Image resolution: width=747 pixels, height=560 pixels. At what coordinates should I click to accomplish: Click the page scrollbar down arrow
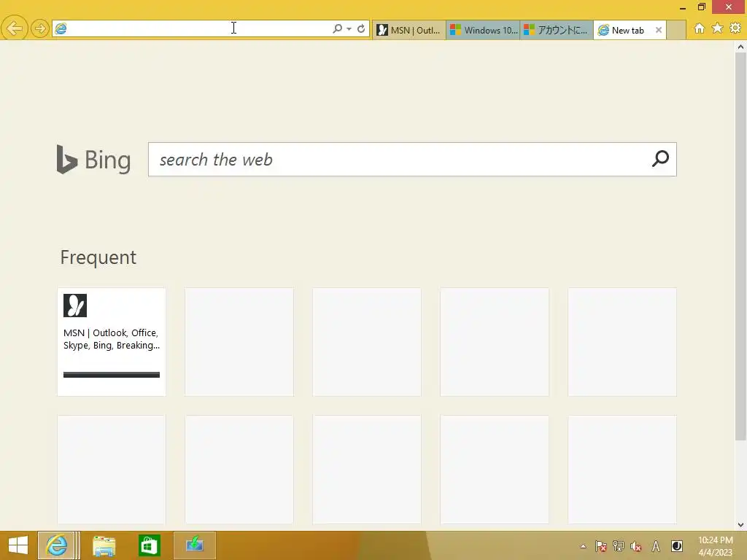coord(740,525)
